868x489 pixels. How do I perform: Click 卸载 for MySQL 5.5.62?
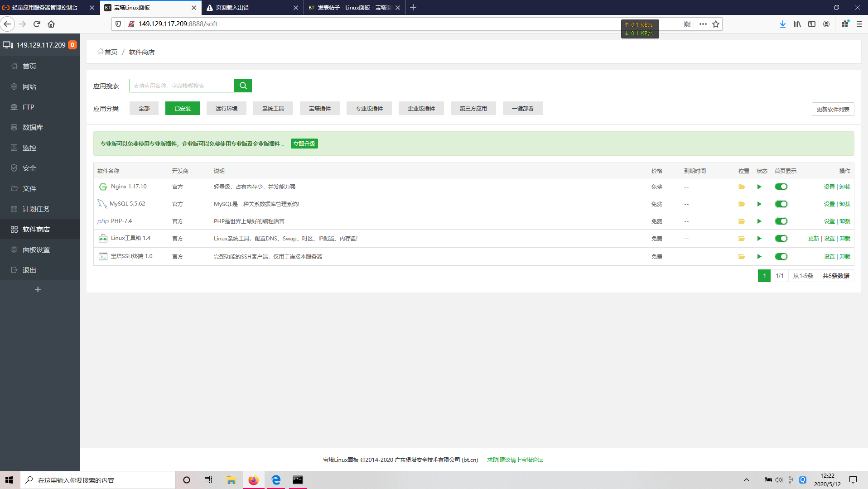pyautogui.click(x=845, y=204)
